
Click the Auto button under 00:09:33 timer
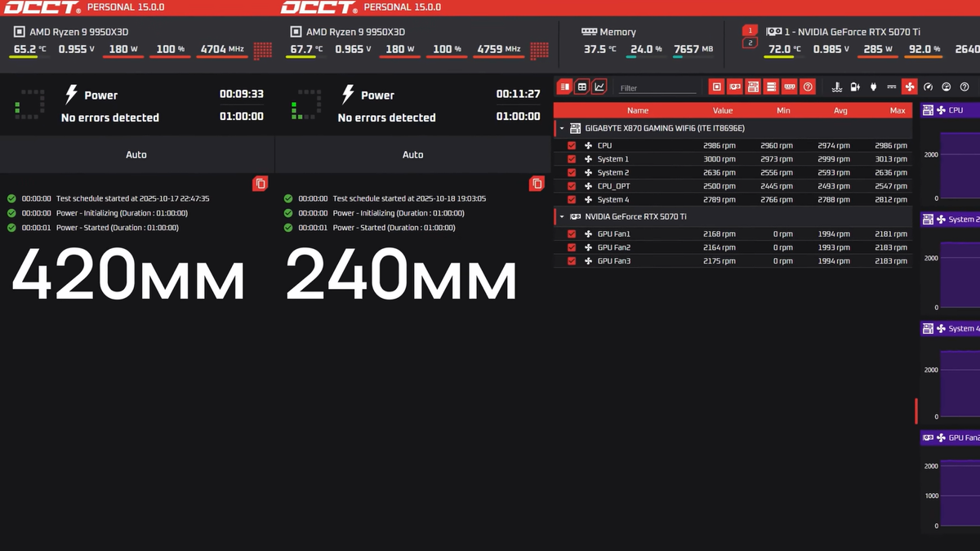136,154
